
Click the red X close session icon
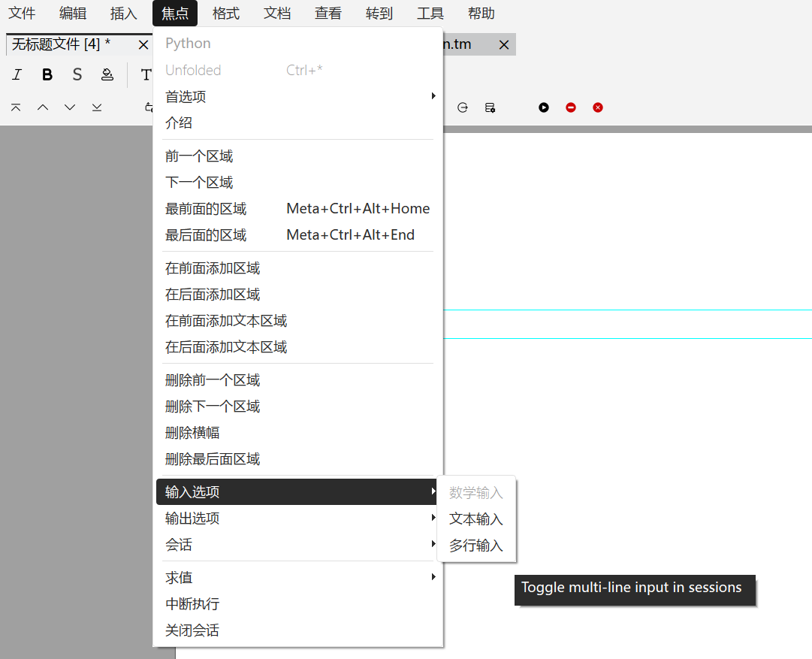click(598, 107)
